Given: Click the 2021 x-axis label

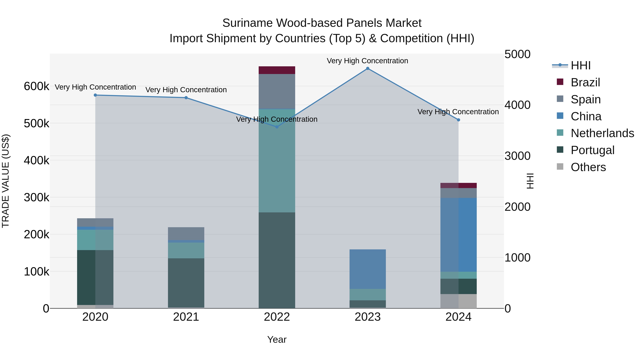Looking at the screenshot, I should pyautogui.click(x=186, y=317).
